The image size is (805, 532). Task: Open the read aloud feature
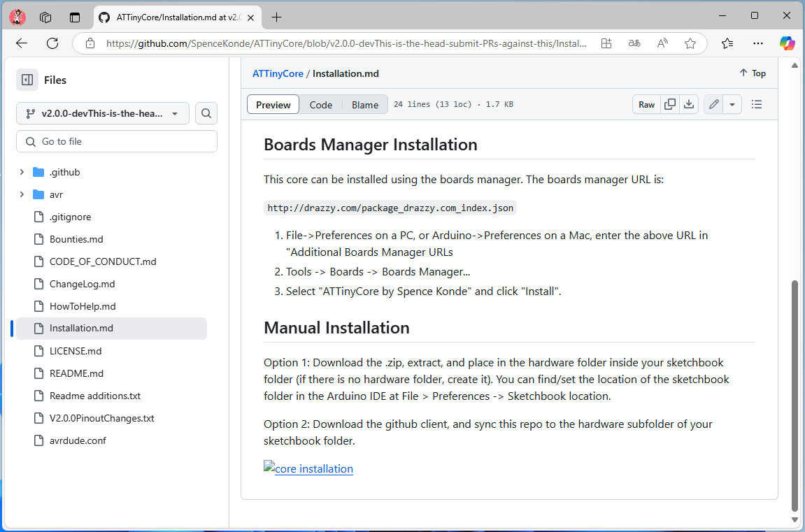pyautogui.click(x=662, y=43)
